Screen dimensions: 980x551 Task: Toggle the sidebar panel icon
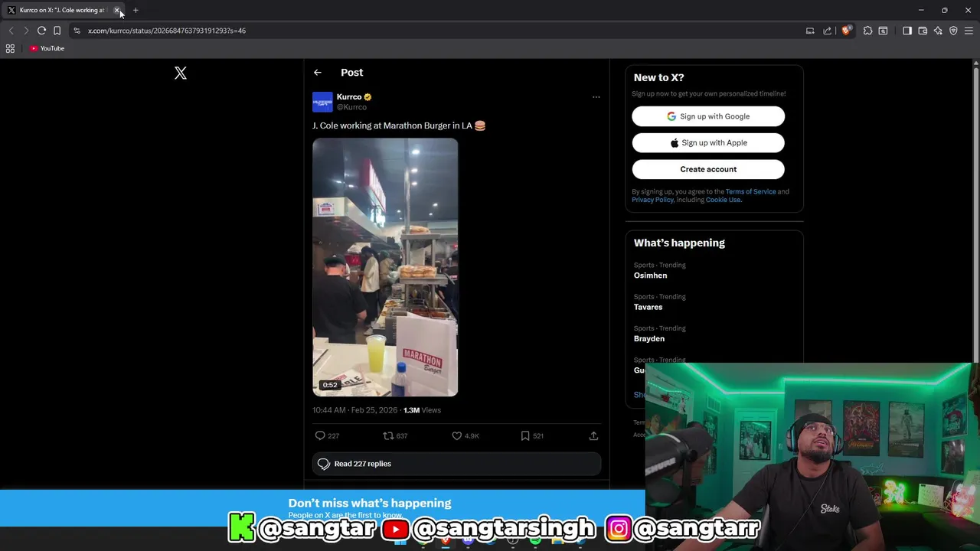[x=907, y=31]
